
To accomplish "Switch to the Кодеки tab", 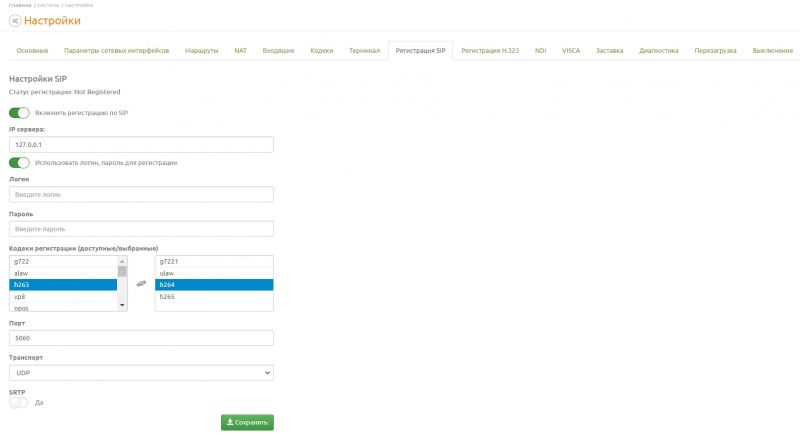I will [x=322, y=50].
